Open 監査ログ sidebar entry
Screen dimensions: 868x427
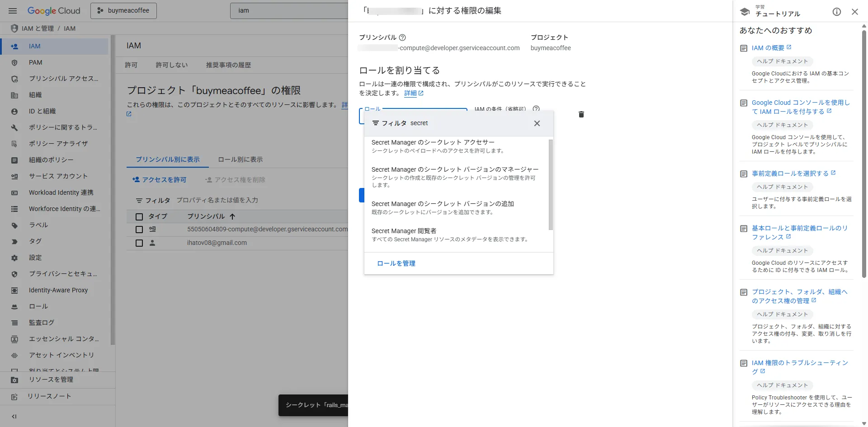pyautogui.click(x=54, y=323)
